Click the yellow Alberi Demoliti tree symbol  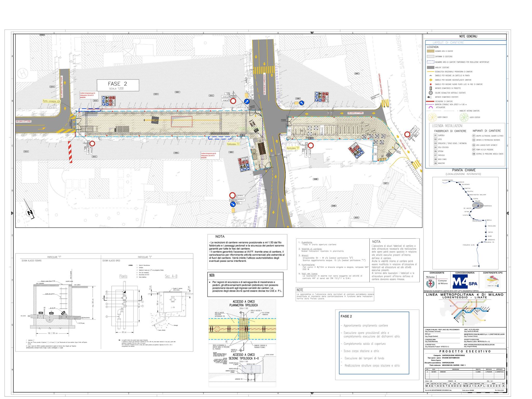tap(432, 117)
